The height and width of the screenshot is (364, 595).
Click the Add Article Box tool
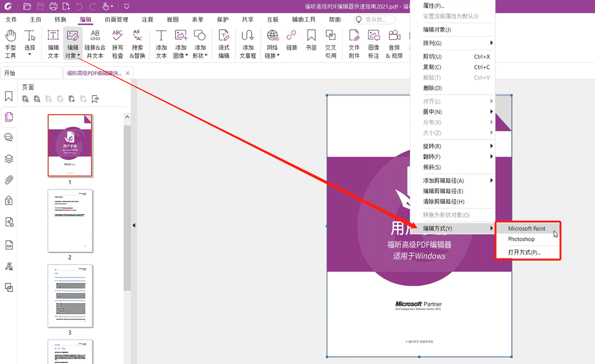coord(248,44)
